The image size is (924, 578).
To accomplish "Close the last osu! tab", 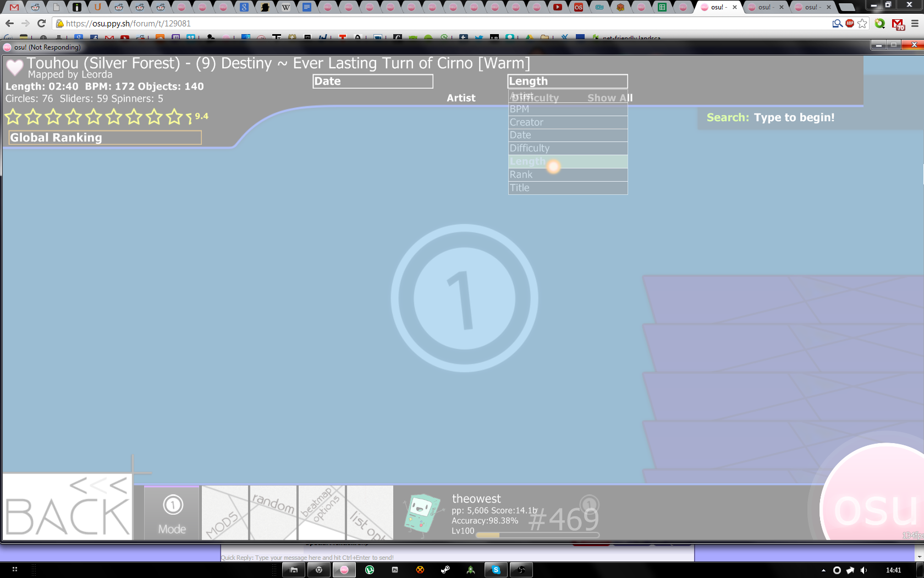I will 829,7.
